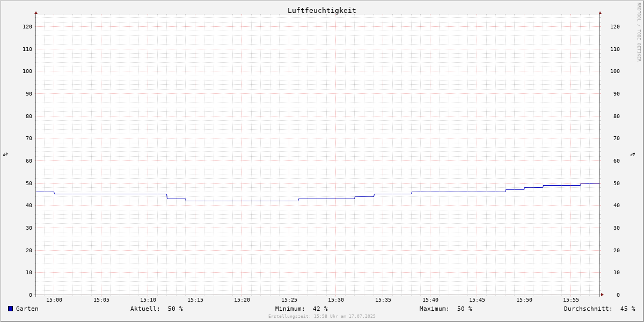Click the 15:55 time axis label
Screen dimensions: 644x322
coord(571,300)
